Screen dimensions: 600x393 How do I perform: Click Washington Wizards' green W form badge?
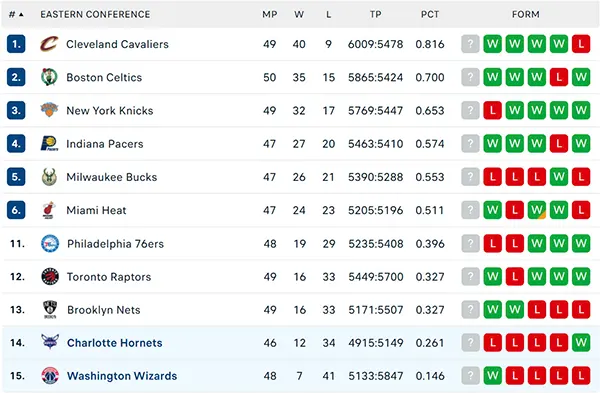492,376
